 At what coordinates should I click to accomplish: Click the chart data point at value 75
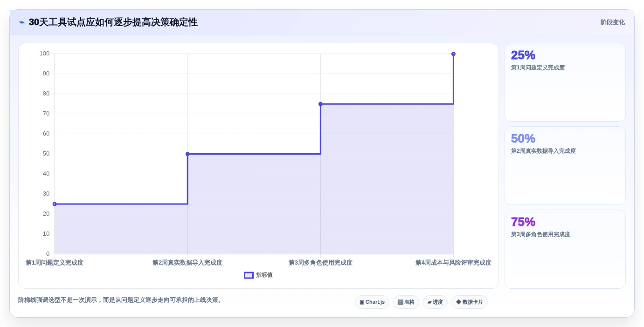click(x=320, y=104)
